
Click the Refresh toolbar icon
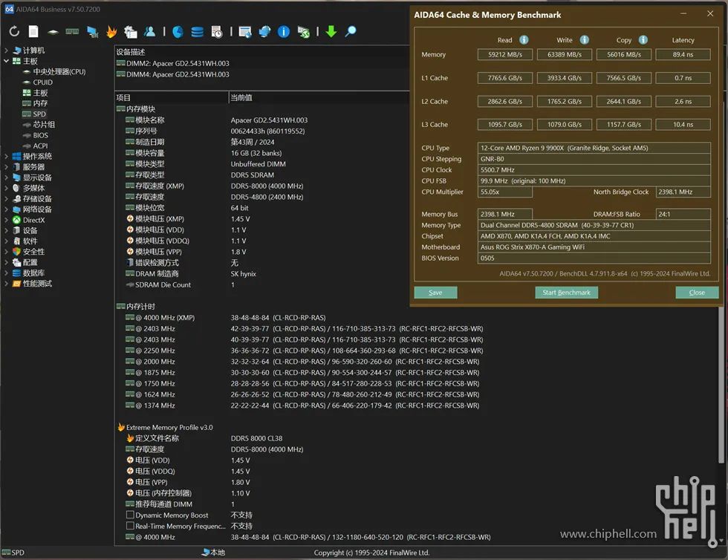click(14, 32)
